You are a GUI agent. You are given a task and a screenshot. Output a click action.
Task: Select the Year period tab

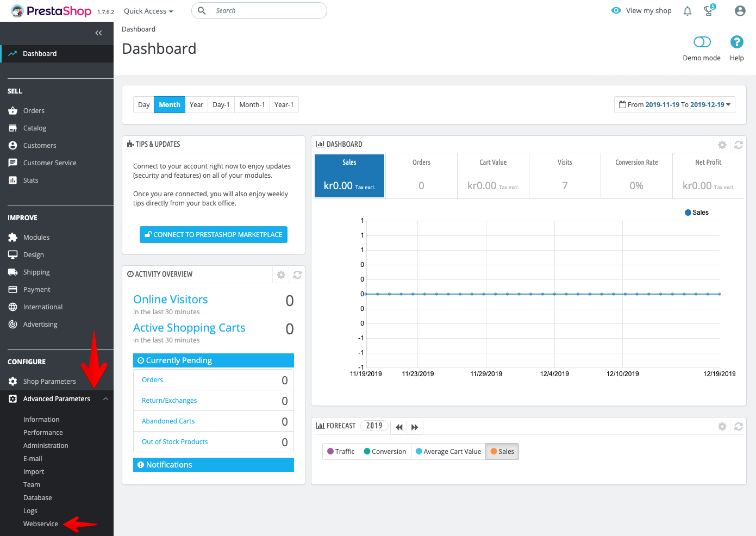(x=197, y=104)
